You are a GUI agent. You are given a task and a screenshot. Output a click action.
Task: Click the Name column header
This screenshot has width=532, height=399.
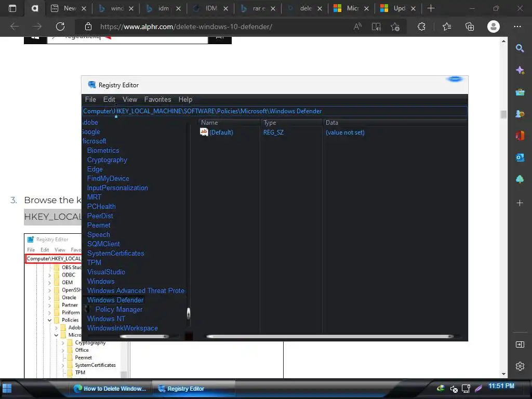229,123
